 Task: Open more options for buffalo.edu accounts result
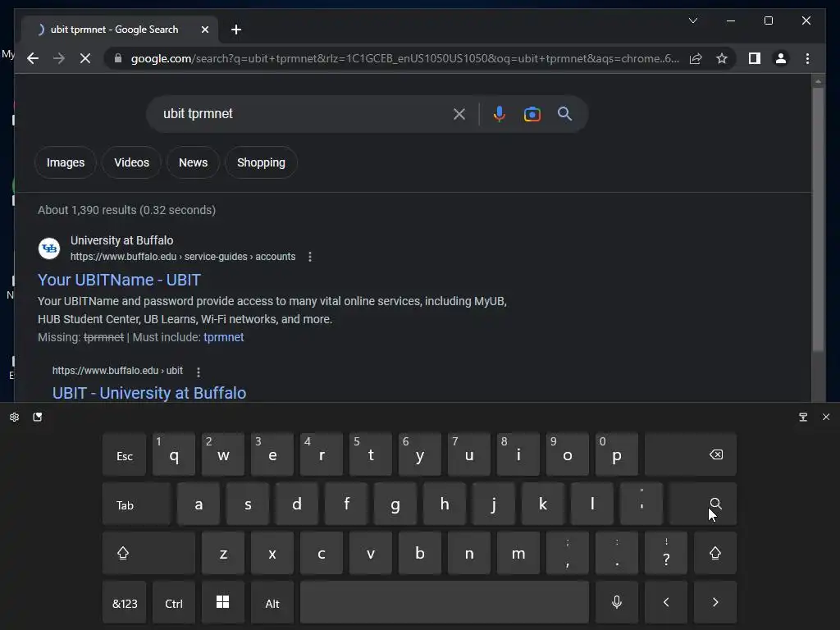[x=309, y=257]
